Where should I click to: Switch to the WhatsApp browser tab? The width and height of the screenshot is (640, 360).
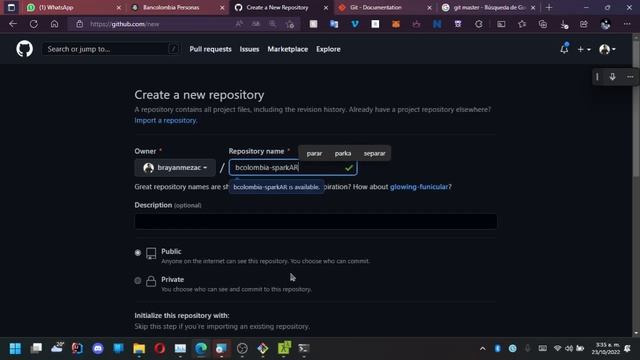click(73, 7)
